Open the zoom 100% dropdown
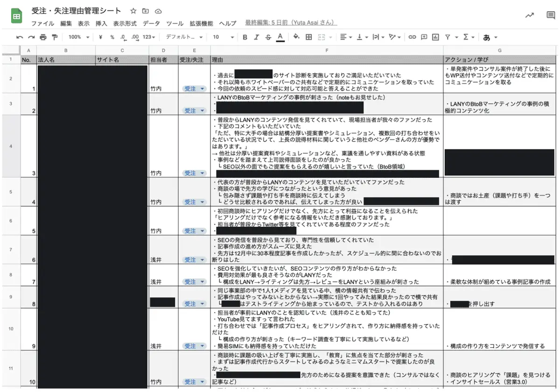The image size is (560, 392). pos(78,37)
